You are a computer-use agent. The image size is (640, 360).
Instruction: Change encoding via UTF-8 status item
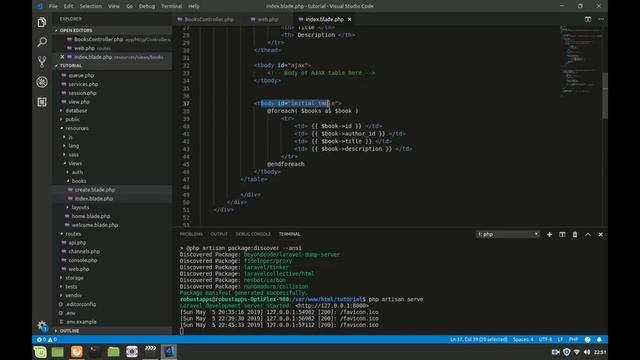[x=545, y=340]
